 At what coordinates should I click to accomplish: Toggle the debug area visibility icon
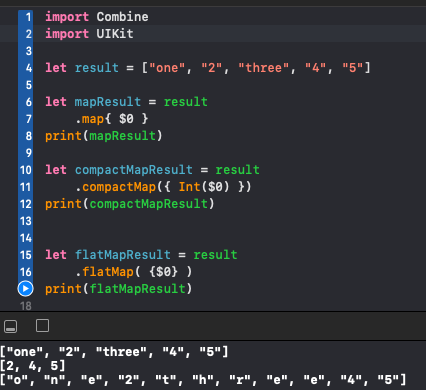pos(10,326)
